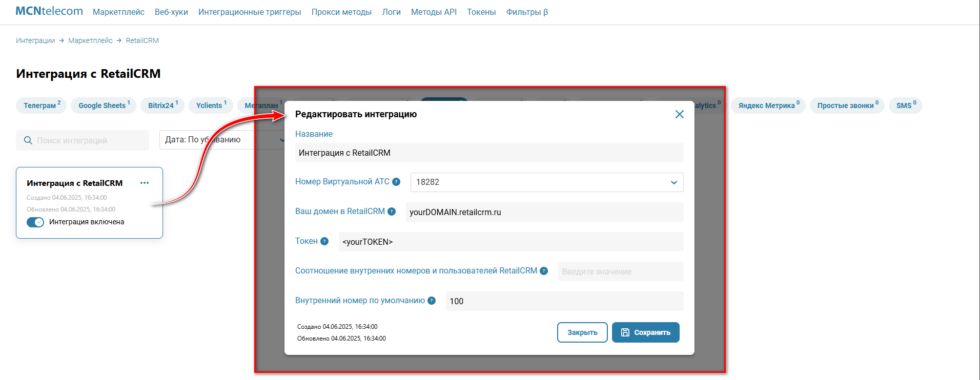Close the edit integration dialog with X
This screenshot has height=380, width=980.
click(x=679, y=114)
